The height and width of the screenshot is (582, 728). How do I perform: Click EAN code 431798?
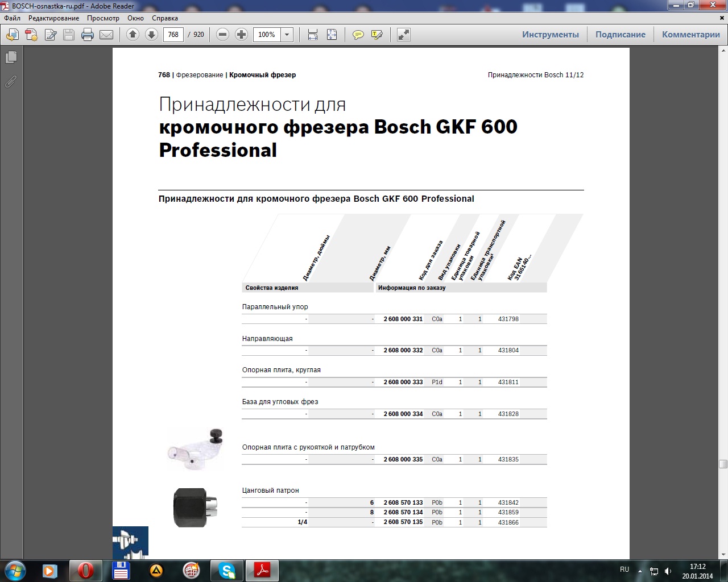pyautogui.click(x=508, y=319)
